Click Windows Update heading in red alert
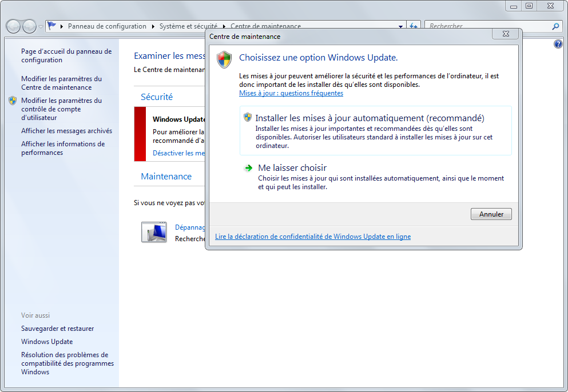The height and width of the screenshot is (392, 568). pyautogui.click(x=179, y=119)
